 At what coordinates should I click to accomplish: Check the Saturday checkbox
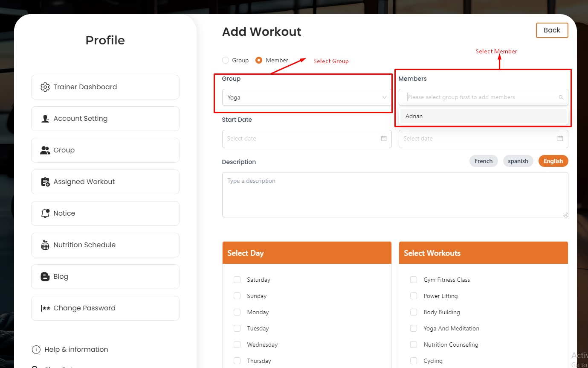pyautogui.click(x=237, y=280)
